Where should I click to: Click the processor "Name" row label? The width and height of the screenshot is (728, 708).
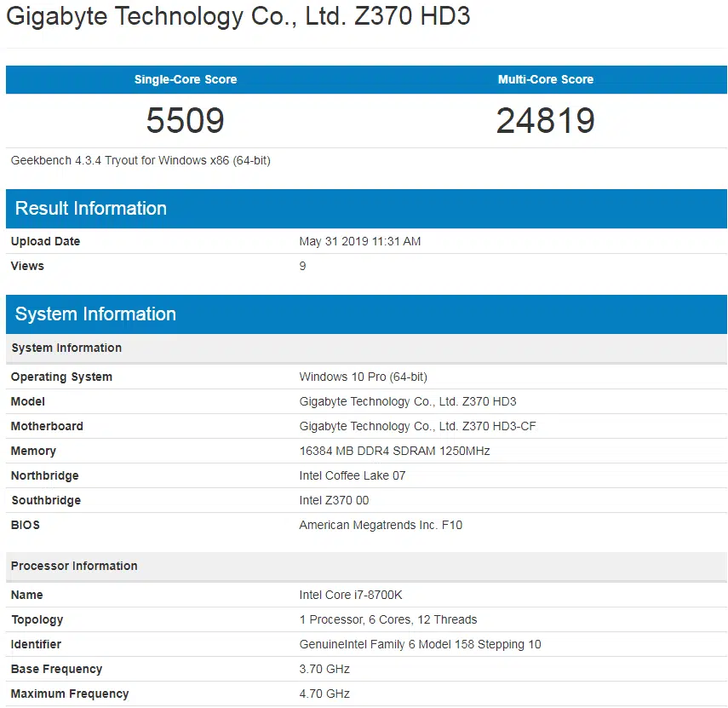click(27, 595)
